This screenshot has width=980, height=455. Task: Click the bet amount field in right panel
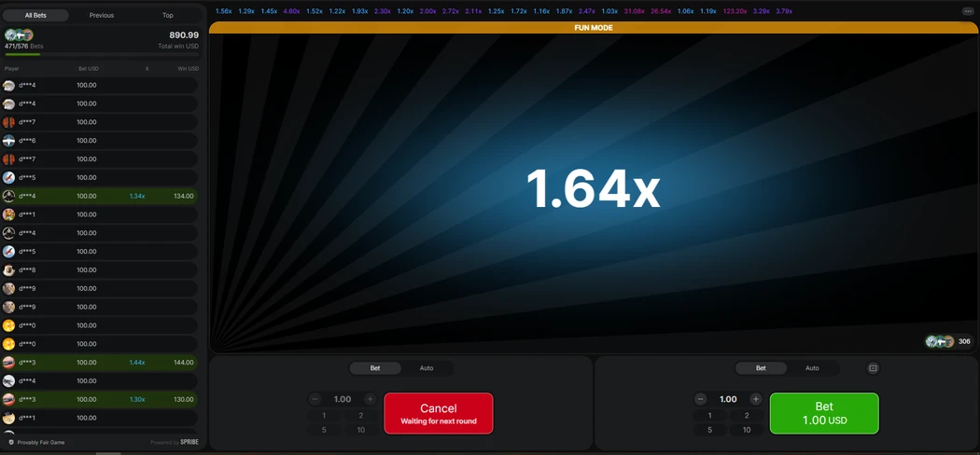(728, 399)
